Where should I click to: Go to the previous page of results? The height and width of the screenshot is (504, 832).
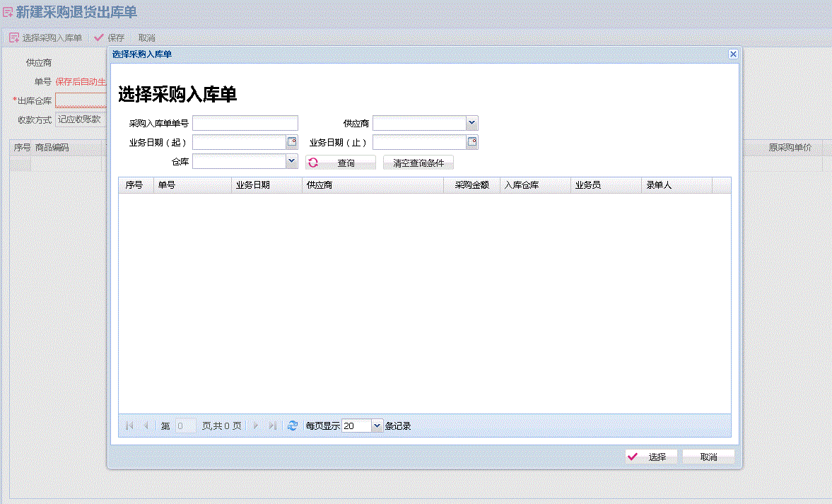pos(146,426)
